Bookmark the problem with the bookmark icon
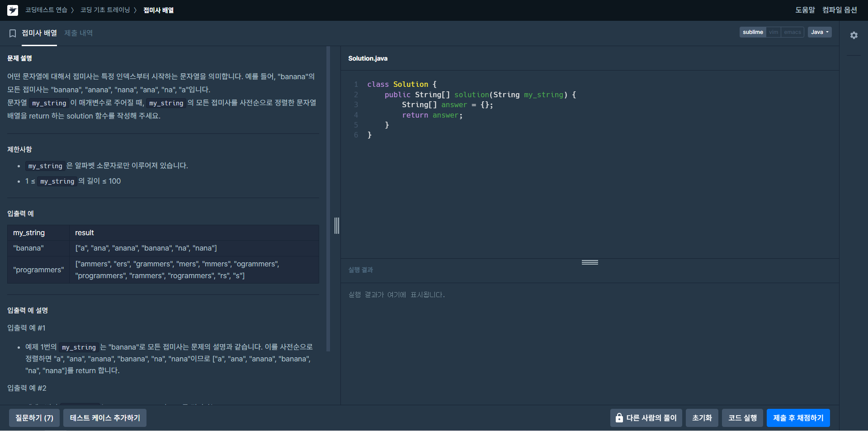The height and width of the screenshot is (431, 868). click(x=13, y=33)
